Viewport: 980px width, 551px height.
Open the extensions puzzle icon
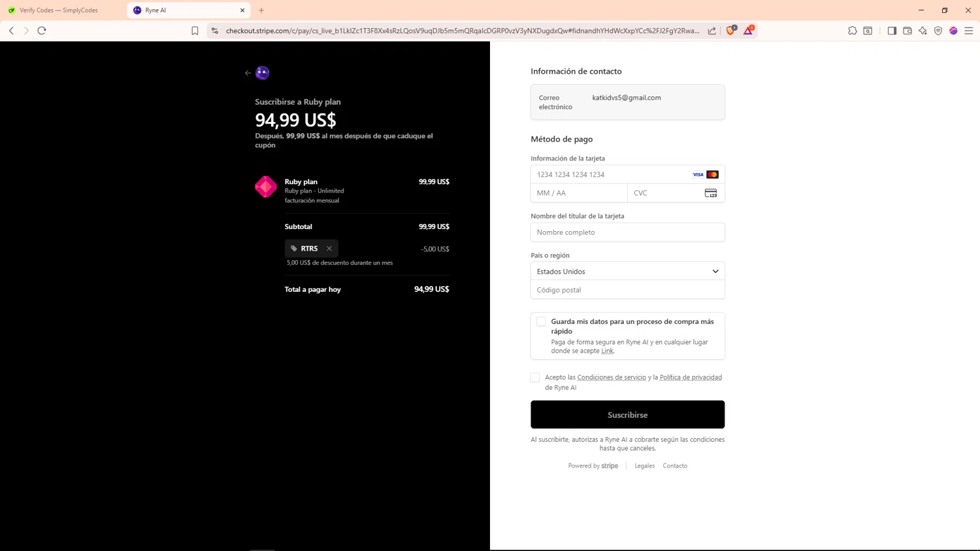coord(853,31)
